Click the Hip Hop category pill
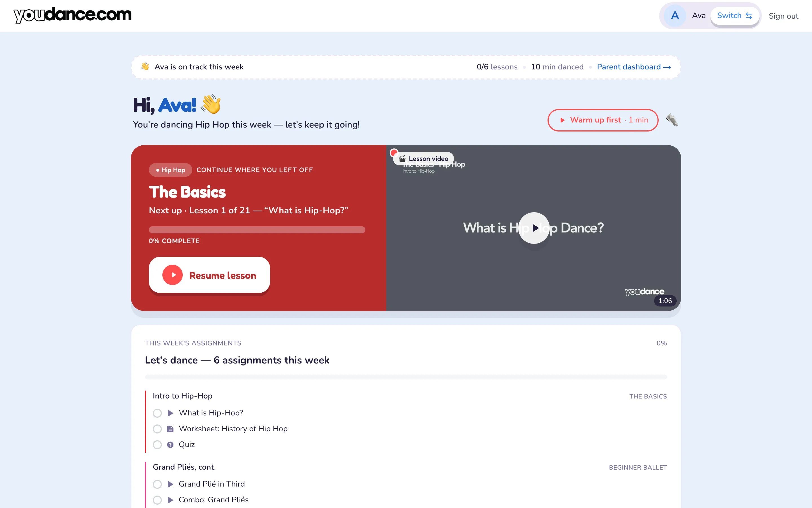Viewport: 812px width, 508px height. (171, 170)
